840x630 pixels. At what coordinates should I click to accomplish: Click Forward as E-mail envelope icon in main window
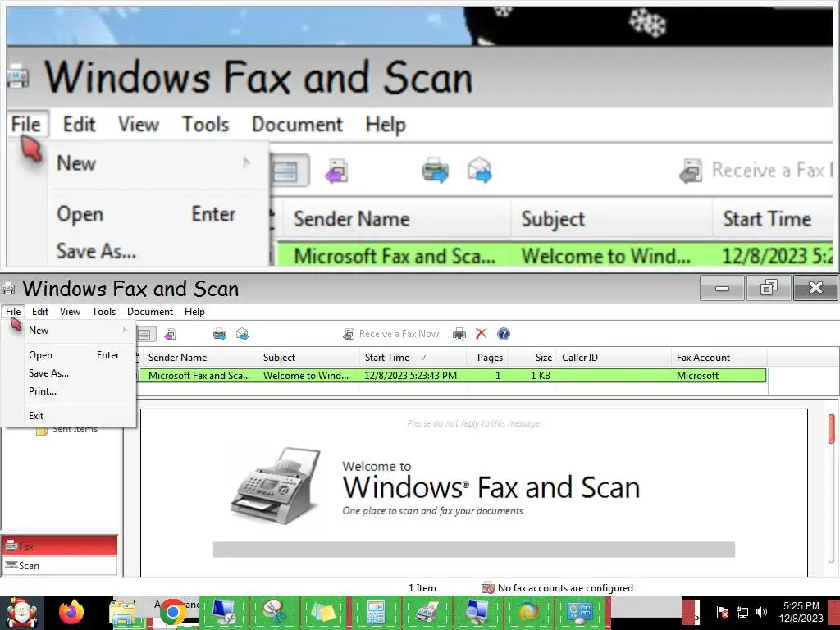[242, 335]
